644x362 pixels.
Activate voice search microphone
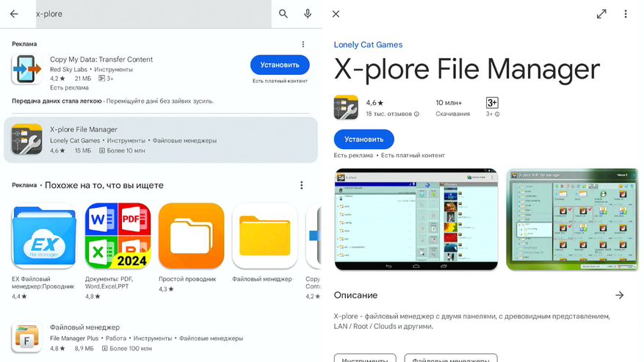tap(307, 13)
